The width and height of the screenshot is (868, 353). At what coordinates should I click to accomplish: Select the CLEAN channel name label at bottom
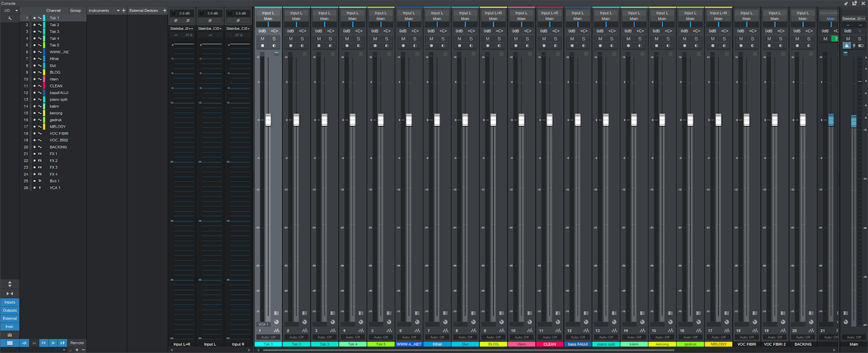550,344
